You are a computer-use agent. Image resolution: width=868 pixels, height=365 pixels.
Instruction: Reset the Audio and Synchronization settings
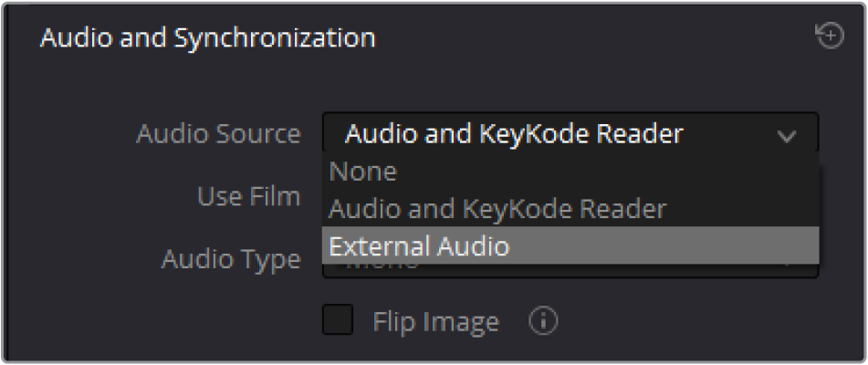pyautogui.click(x=830, y=36)
